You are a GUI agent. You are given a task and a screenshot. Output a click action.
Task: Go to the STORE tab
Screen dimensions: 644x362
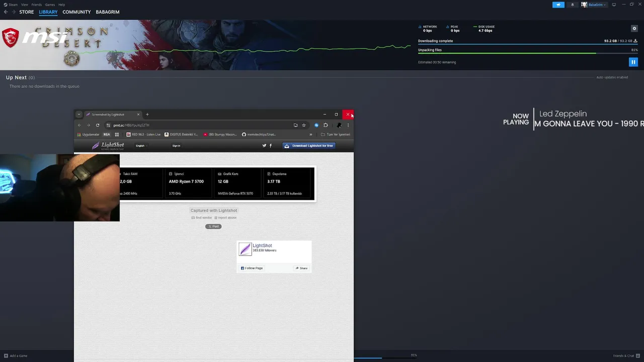[x=27, y=12]
